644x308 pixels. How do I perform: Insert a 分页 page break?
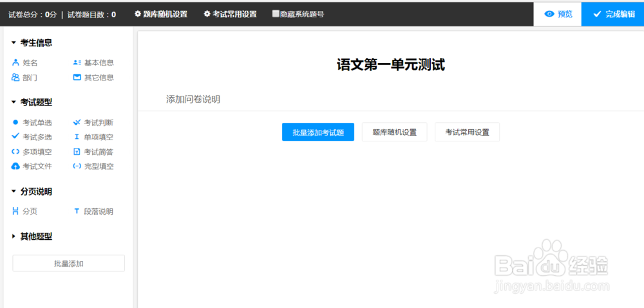(24, 211)
